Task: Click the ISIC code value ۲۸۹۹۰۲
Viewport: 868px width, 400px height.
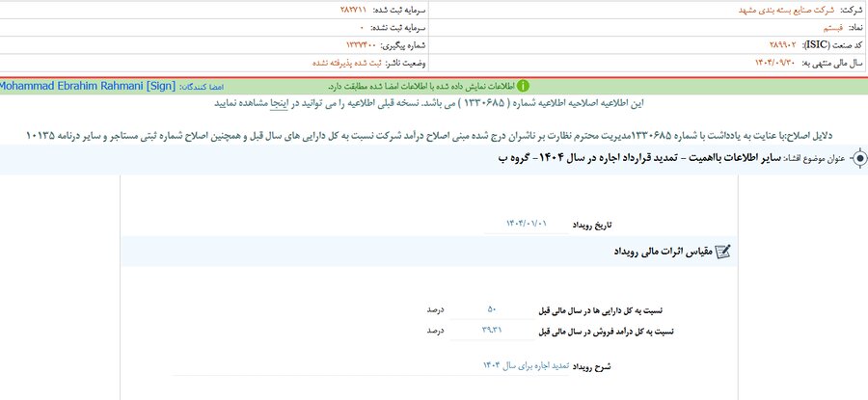Action: click(x=785, y=45)
